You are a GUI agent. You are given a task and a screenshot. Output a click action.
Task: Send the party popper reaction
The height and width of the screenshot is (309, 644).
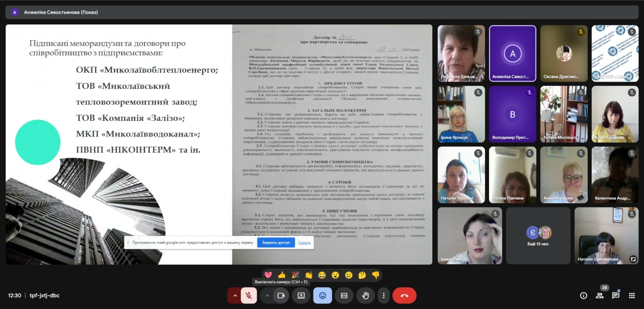click(x=295, y=275)
